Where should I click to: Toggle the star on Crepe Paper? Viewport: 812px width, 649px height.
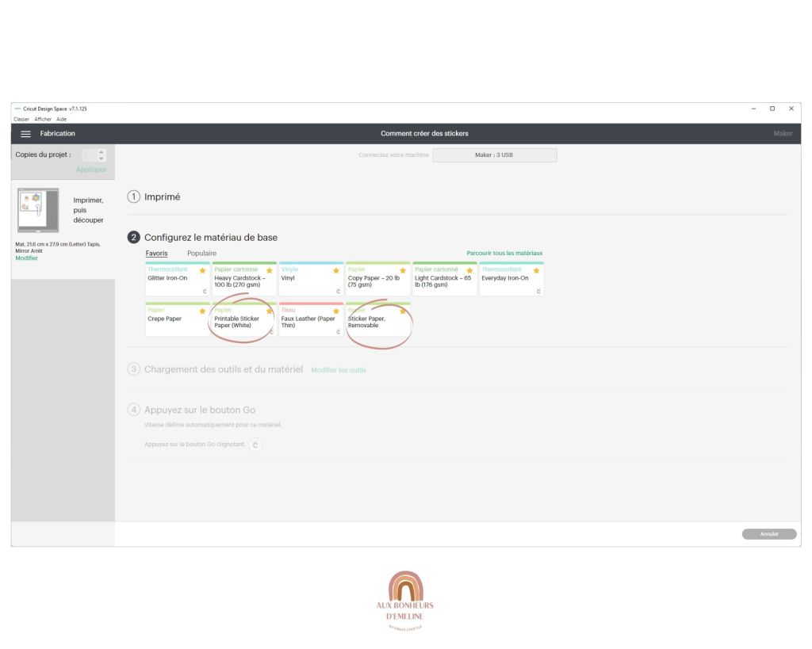point(203,311)
